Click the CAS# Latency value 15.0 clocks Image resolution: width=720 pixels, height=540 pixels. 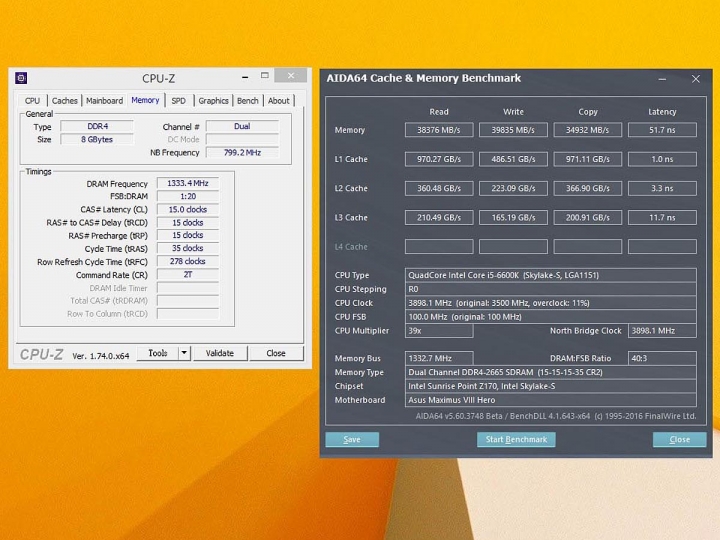pos(188,209)
